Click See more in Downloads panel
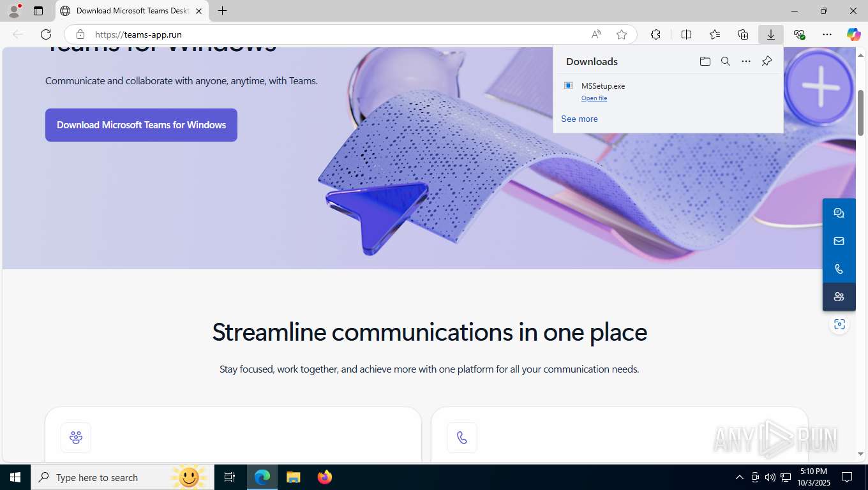This screenshot has height=490, width=868. [x=580, y=119]
